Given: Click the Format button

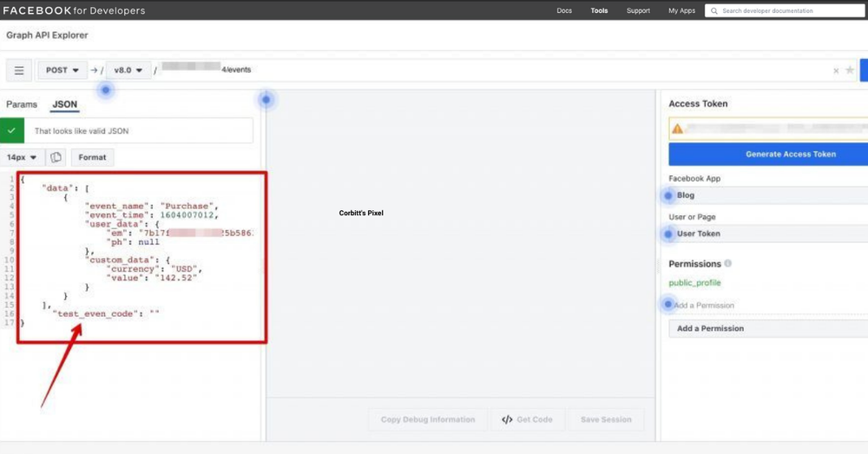Looking at the screenshot, I should (93, 157).
